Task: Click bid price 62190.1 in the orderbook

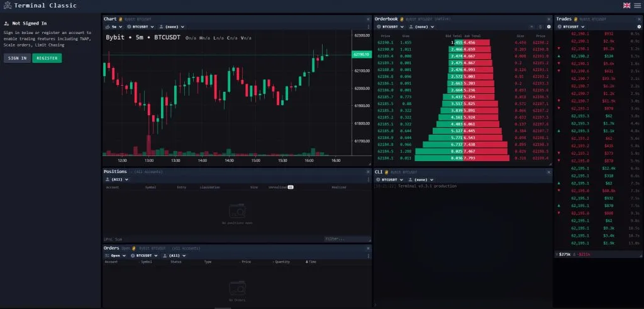Action: (x=386, y=42)
